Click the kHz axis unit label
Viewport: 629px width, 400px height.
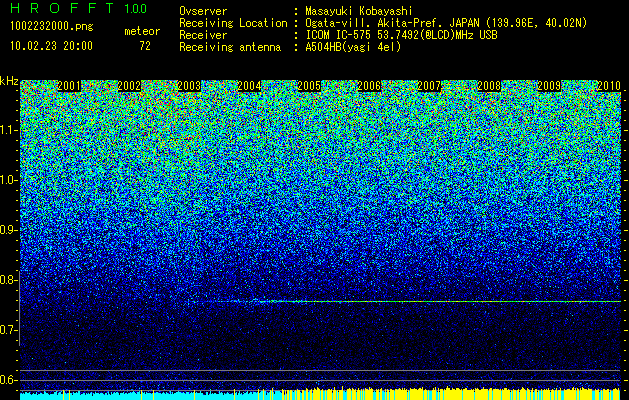pyautogui.click(x=9, y=81)
